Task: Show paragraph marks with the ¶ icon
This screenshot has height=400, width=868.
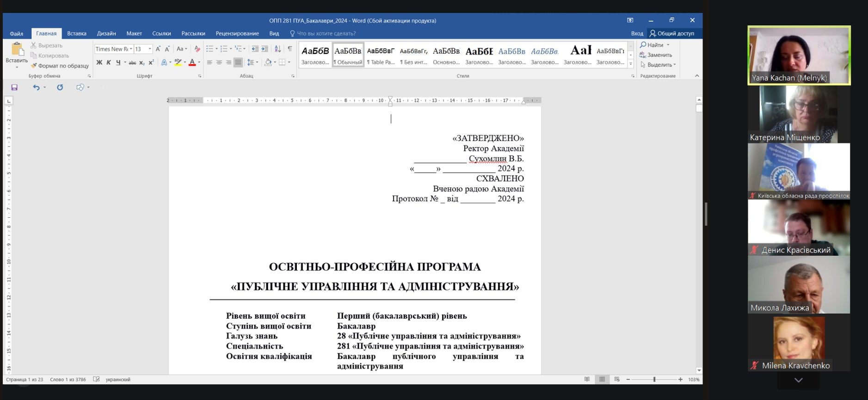Action: point(290,49)
